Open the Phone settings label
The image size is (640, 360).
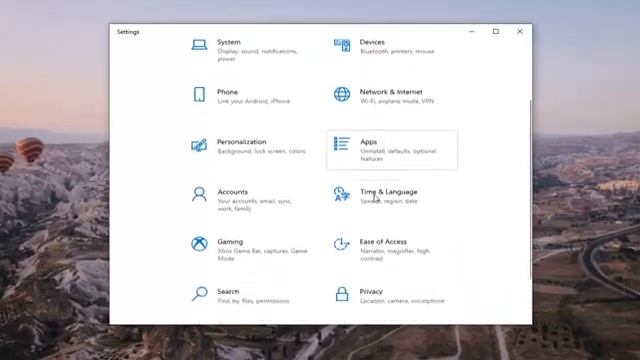pos(227,92)
